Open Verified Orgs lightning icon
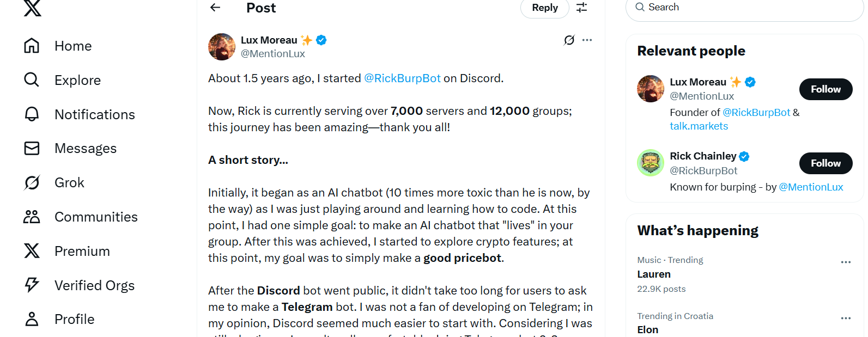The image size is (868, 337). [x=32, y=285]
